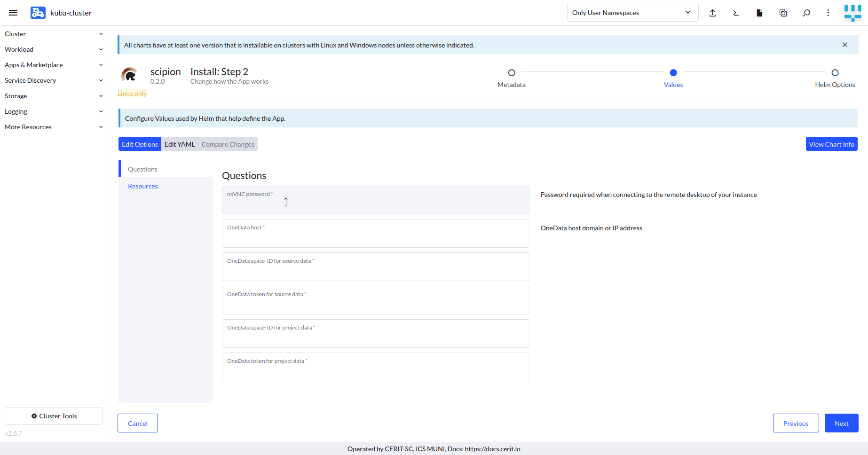Expand the Apps & Marketplace section

point(54,65)
